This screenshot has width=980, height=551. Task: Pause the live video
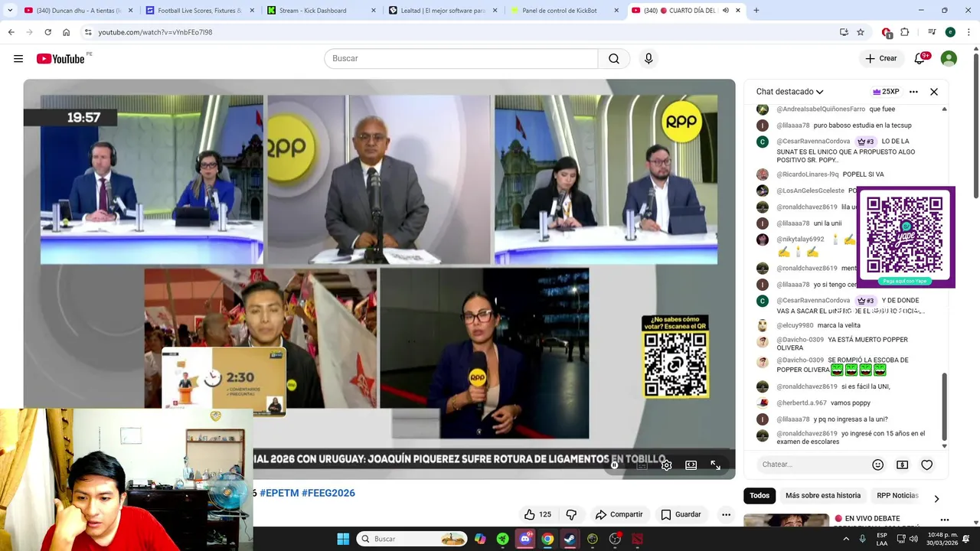pyautogui.click(x=614, y=465)
